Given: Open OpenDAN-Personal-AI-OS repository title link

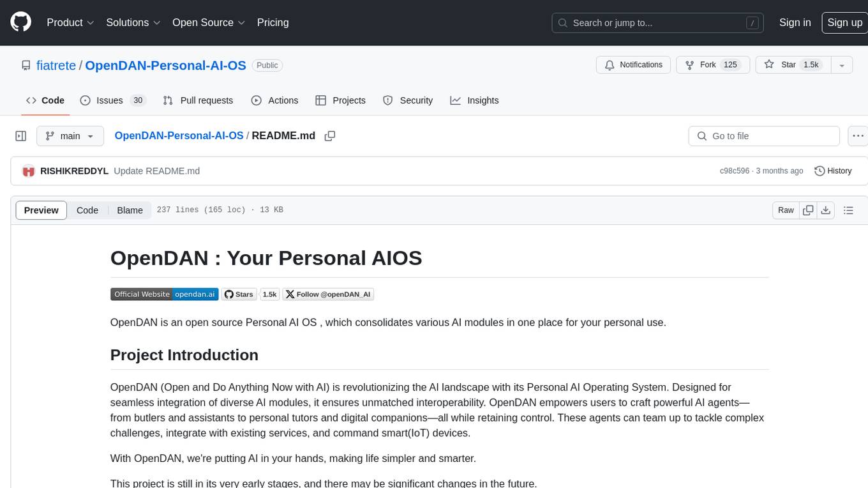Looking at the screenshot, I should tap(165, 65).
